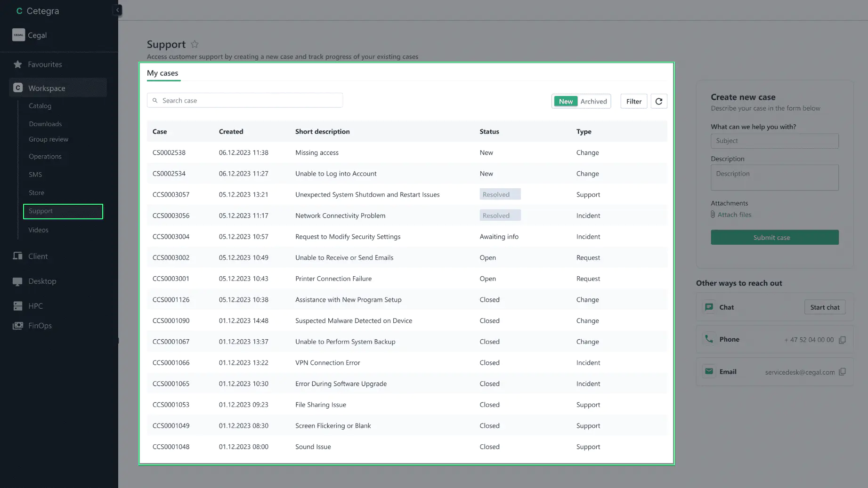868x488 pixels.
Task: Copy the servicedesk email address icon
Action: pyautogui.click(x=842, y=372)
